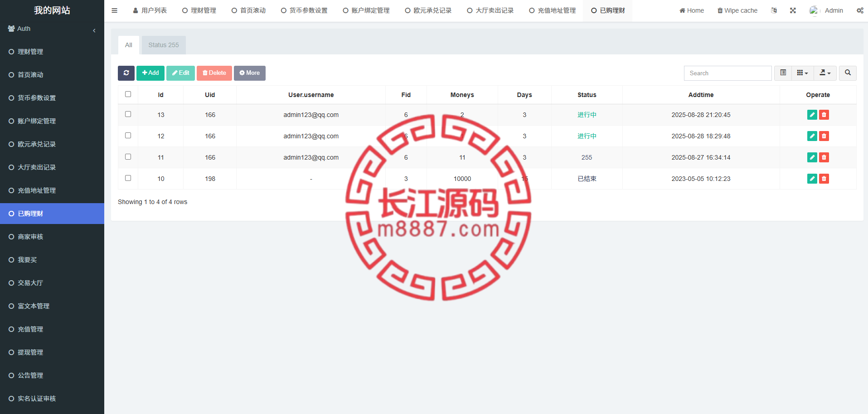The width and height of the screenshot is (868, 414).
Task: Click the 我的网站 site title
Action: (52, 10)
